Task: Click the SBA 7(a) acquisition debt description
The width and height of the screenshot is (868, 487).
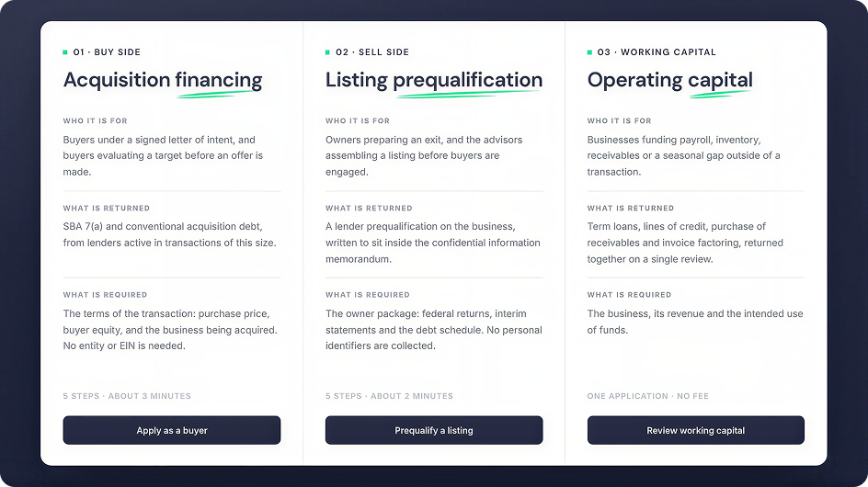Action: tap(169, 234)
